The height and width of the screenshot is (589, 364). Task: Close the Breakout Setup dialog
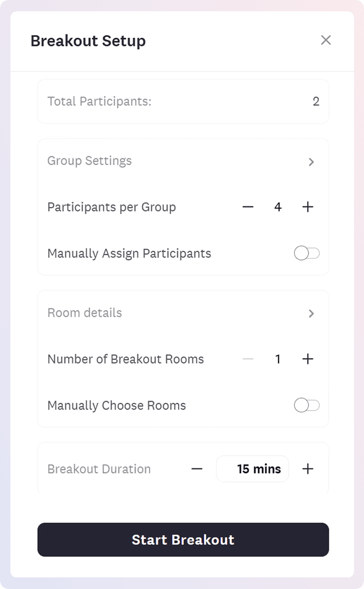[x=326, y=40]
